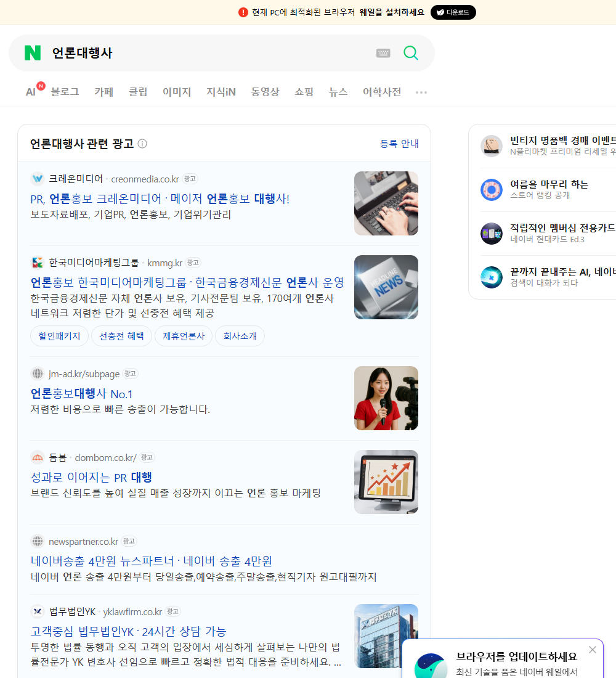The image size is (616, 678).
Task: Click the 선충전 혜택 chip button
Action: pyautogui.click(x=121, y=336)
